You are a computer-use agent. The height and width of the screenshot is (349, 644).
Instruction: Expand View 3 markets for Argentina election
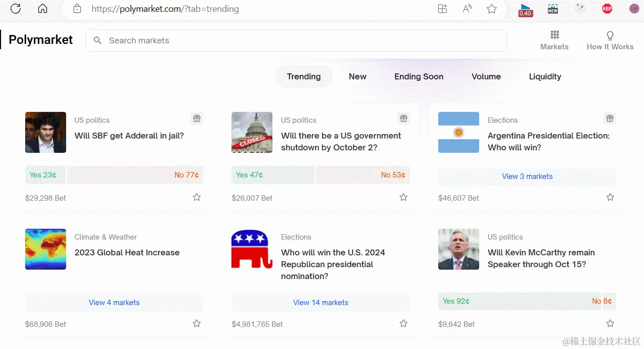527,176
